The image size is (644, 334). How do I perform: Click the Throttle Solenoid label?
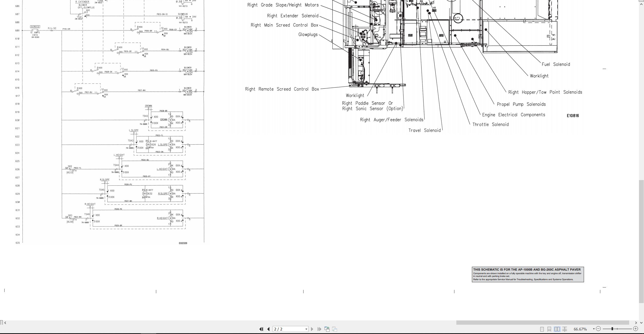click(x=491, y=124)
